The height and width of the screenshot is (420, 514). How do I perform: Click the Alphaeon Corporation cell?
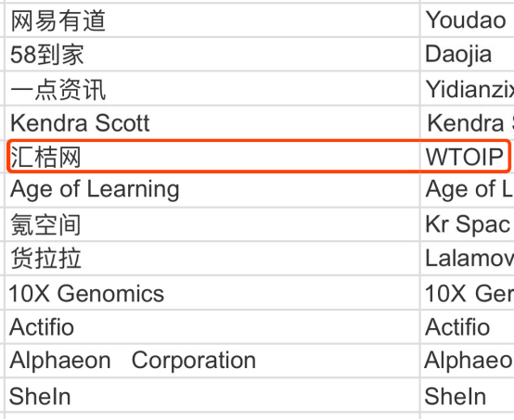click(212, 361)
